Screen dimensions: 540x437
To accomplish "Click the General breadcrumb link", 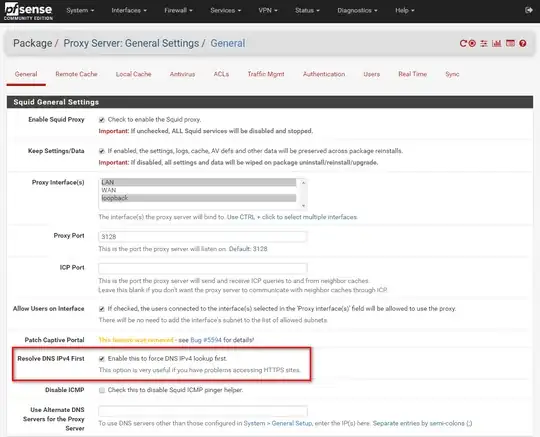I will (x=228, y=43).
